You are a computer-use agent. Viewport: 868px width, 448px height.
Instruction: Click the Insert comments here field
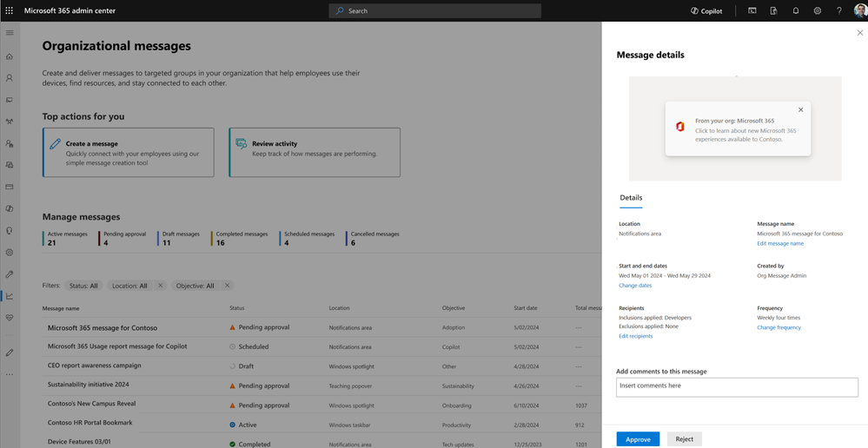(737, 387)
